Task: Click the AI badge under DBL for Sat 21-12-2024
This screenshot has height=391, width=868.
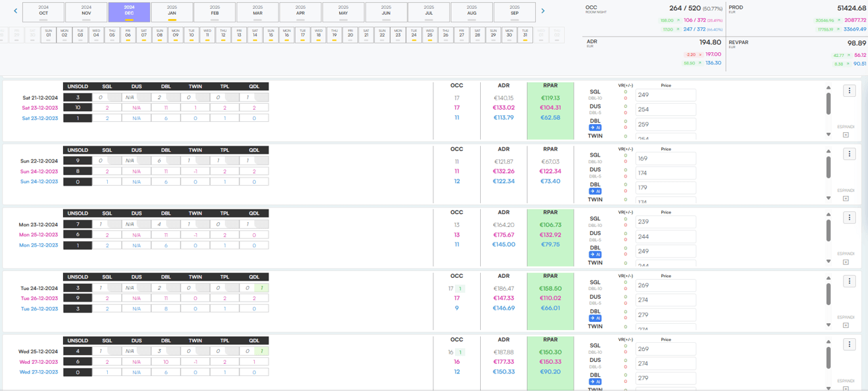Action: pos(595,127)
